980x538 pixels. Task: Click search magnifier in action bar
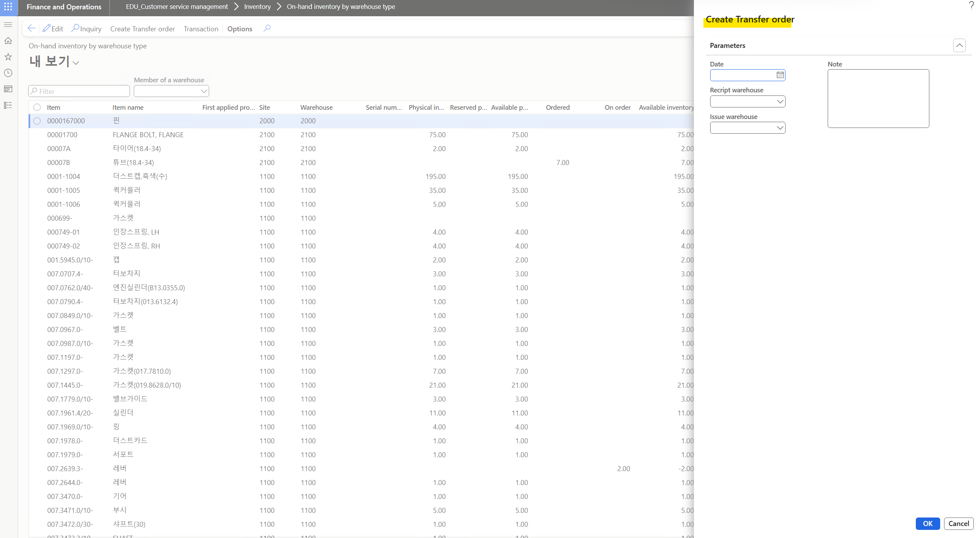coord(267,28)
